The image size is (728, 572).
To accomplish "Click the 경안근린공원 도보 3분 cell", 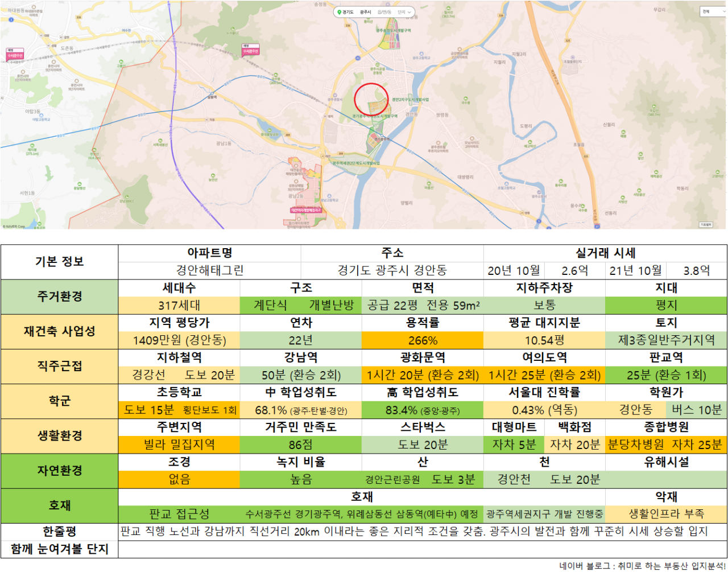I will pyautogui.click(x=423, y=479).
